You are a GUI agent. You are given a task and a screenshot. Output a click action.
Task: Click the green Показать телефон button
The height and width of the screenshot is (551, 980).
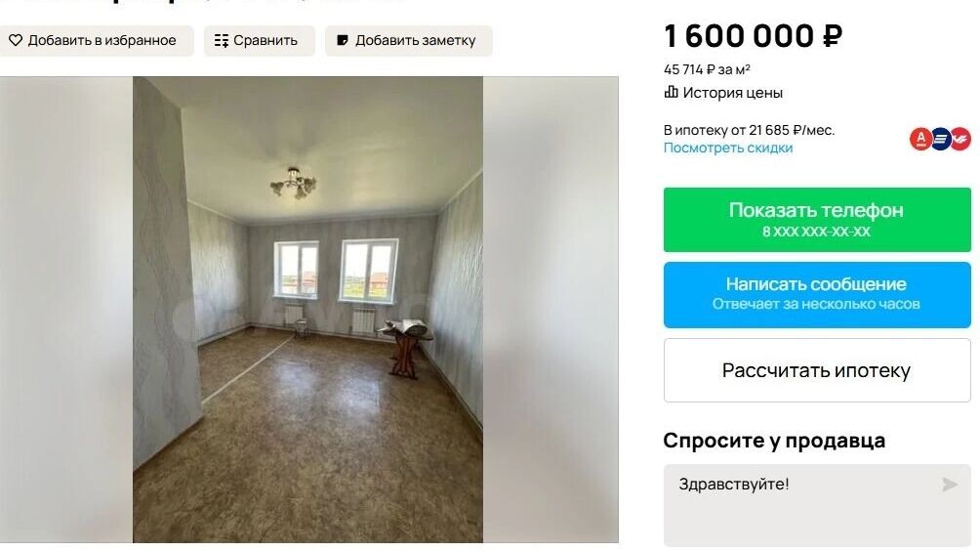[817, 220]
